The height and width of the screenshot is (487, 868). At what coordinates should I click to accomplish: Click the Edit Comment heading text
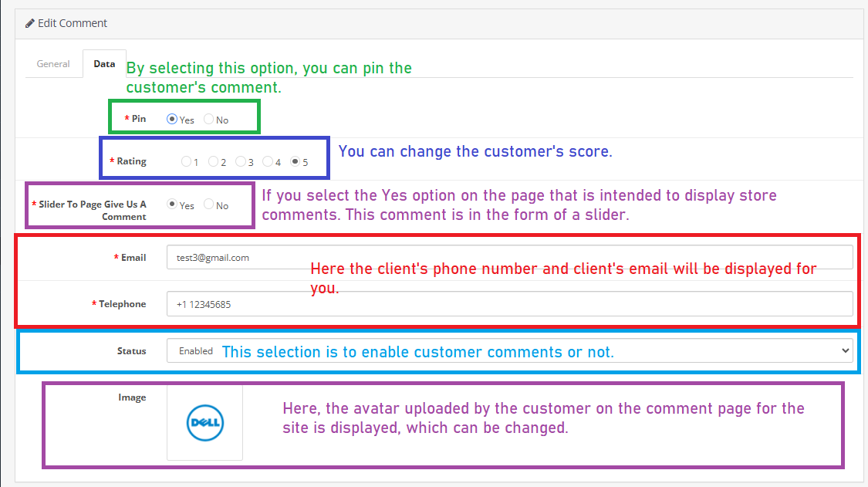tap(73, 23)
